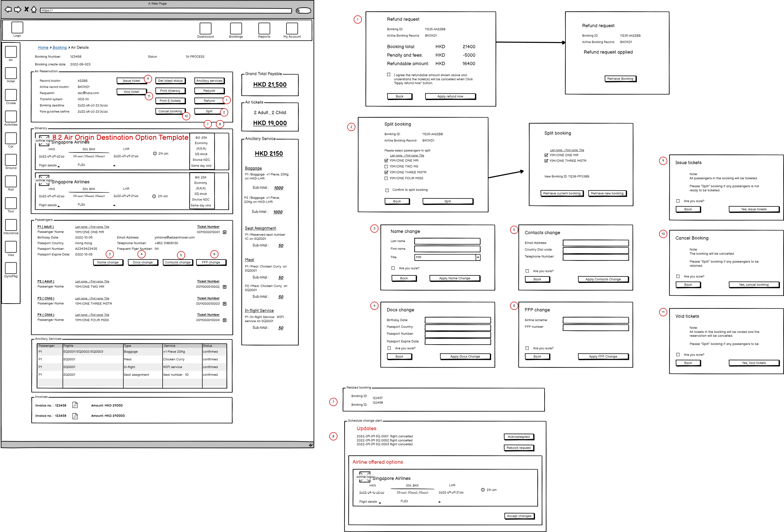Tick Confirm to split booking checkbox
Viewport: 784px width, 532px height.
[x=387, y=190]
